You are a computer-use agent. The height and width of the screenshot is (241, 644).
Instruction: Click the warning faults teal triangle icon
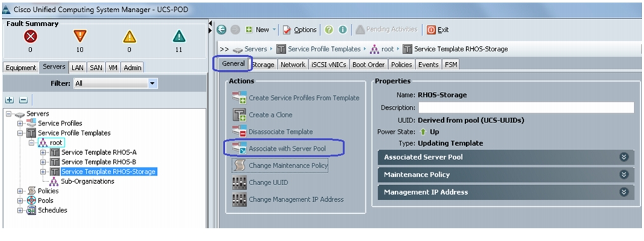[x=179, y=37]
